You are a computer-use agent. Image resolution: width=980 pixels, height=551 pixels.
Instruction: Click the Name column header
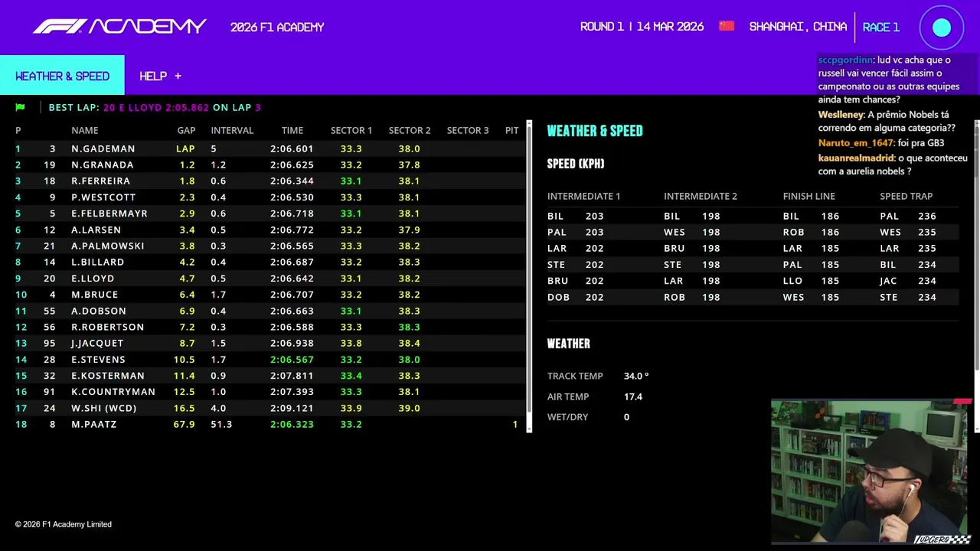point(85,130)
